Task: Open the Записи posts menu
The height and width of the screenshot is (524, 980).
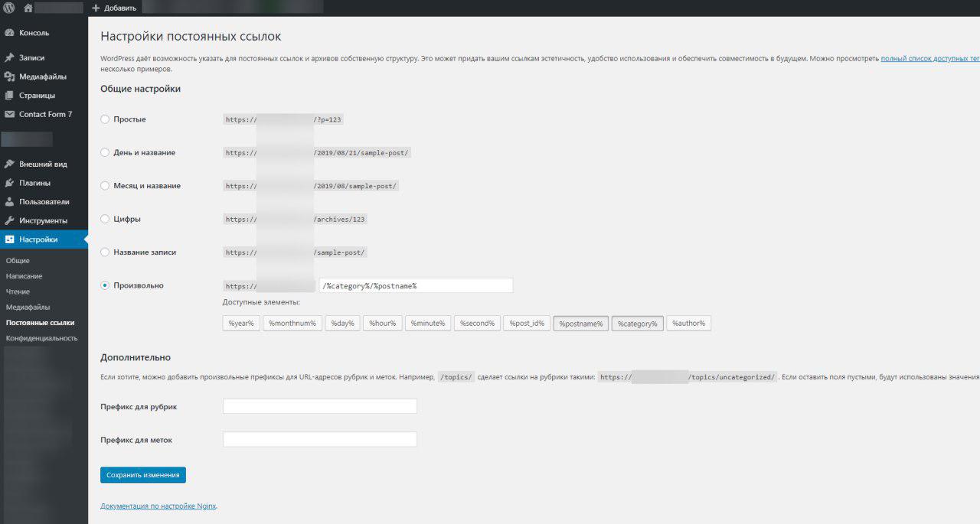Action: pyautogui.click(x=31, y=57)
